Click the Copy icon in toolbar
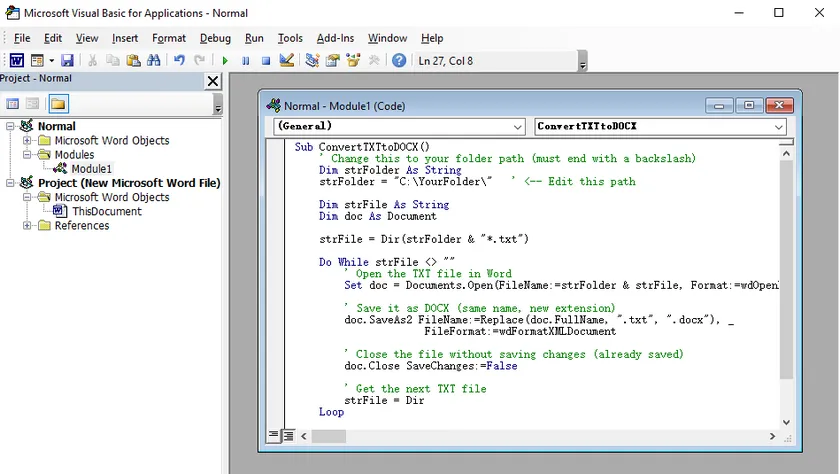The image size is (840, 474). 112,61
